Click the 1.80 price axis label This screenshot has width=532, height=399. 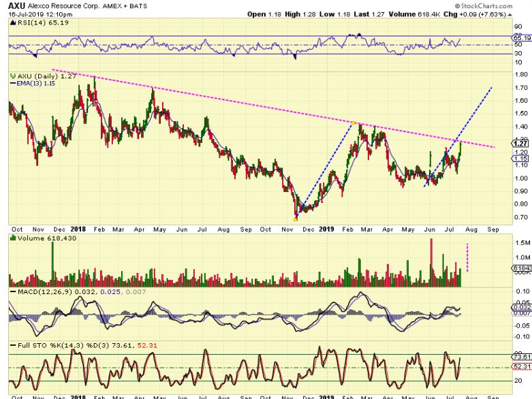pos(521,75)
